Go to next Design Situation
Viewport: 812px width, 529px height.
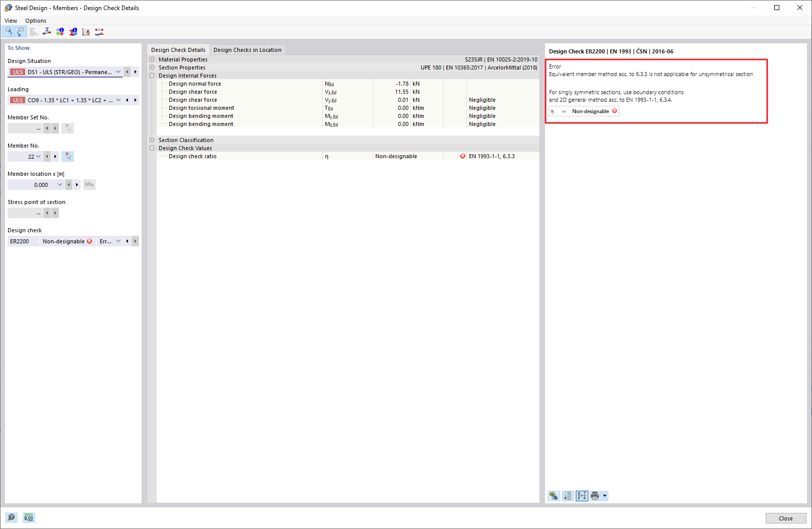click(x=135, y=72)
